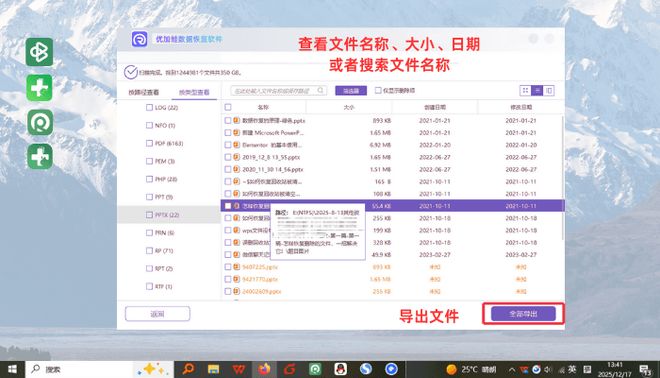Check the PDF (6163) file type box
This screenshot has width=660, height=378.
149,143
